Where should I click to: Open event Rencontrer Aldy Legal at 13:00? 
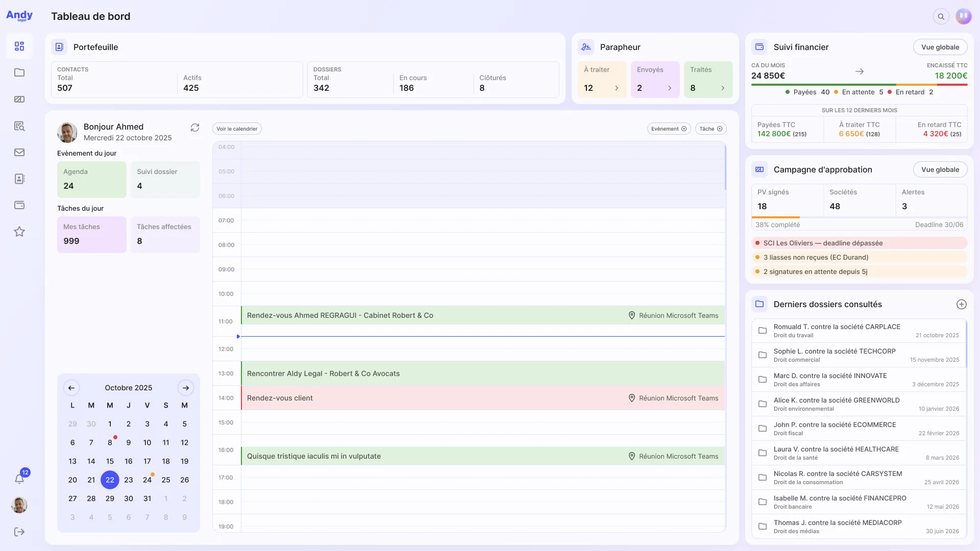pyautogui.click(x=483, y=373)
